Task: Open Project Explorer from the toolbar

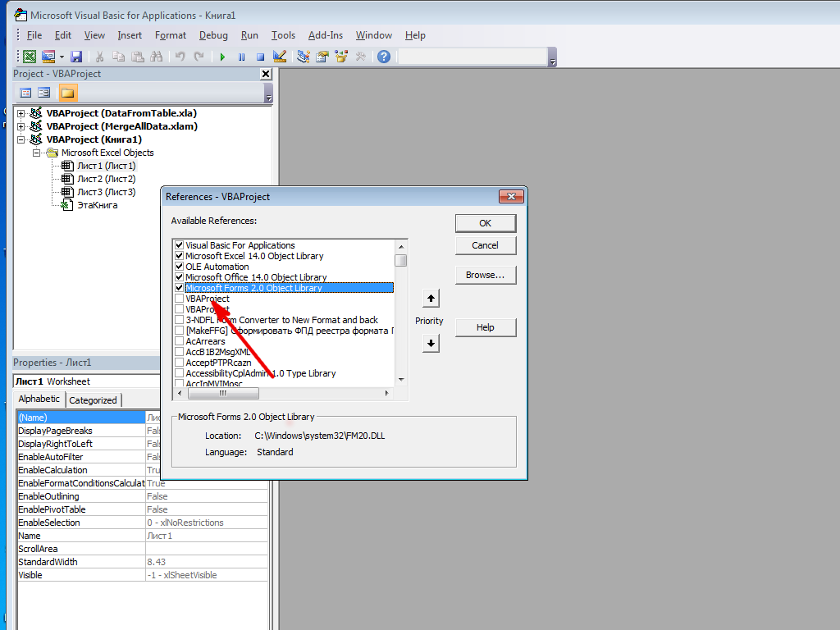Action: [304, 57]
